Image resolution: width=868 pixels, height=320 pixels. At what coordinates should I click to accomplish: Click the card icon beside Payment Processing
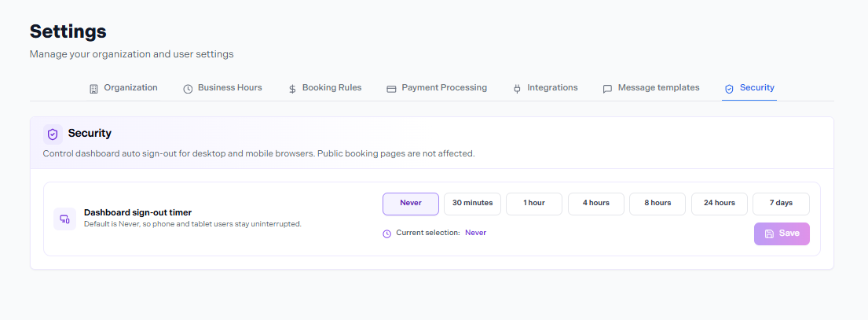click(391, 89)
